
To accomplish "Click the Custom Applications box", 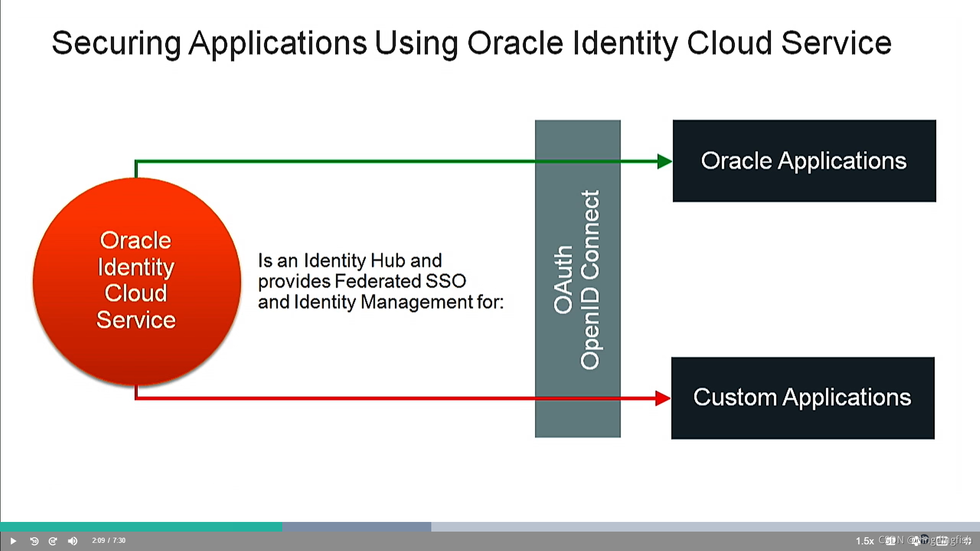I will click(802, 398).
